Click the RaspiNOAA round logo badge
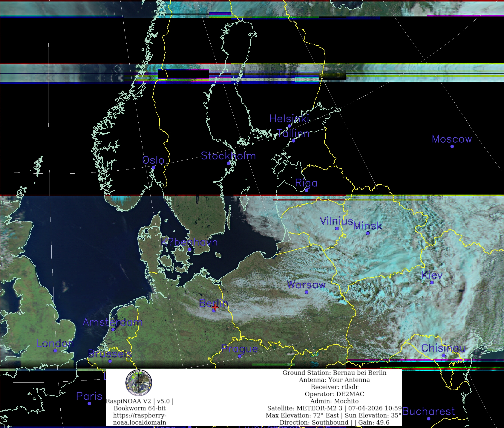 [139, 383]
